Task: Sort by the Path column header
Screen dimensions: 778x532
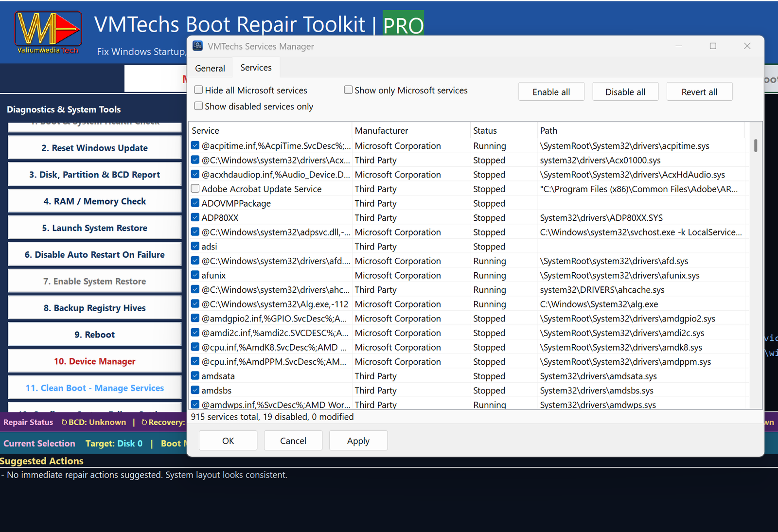Action: coord(641,130)
